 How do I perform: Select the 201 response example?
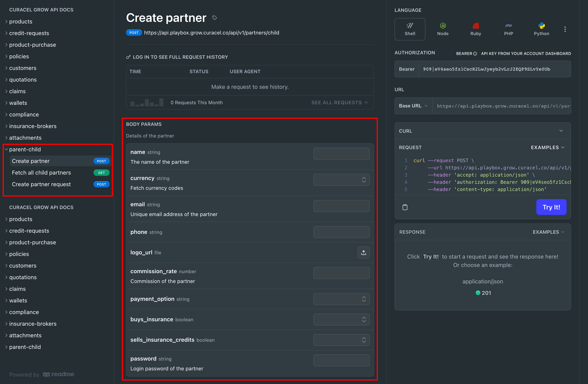pos(483,293)
